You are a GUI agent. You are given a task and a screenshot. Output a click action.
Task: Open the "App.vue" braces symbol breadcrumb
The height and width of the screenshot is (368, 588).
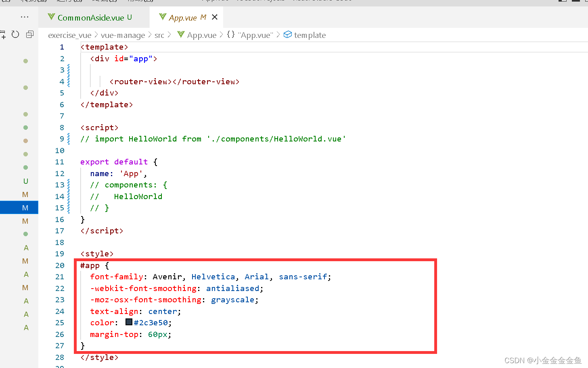256,35
